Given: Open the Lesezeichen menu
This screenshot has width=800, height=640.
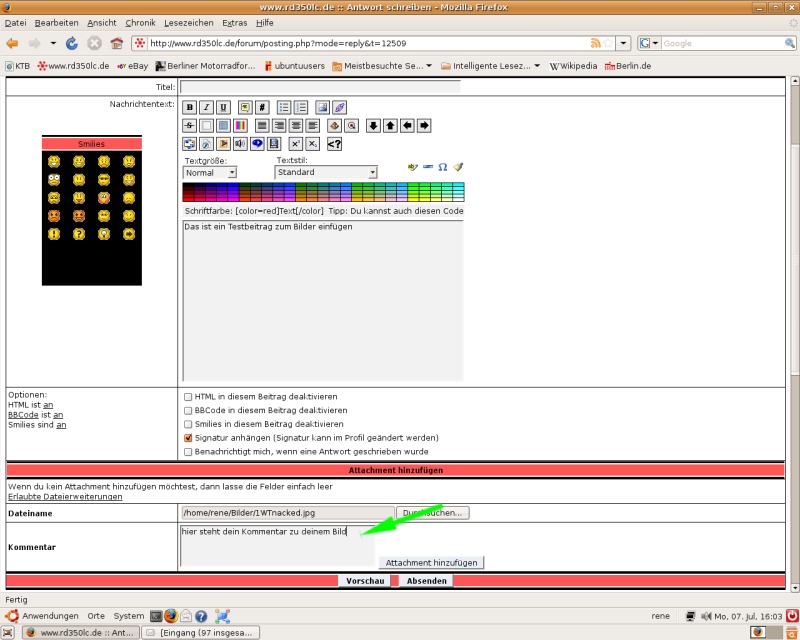Looking at the screenshot, I should (188, 22).
